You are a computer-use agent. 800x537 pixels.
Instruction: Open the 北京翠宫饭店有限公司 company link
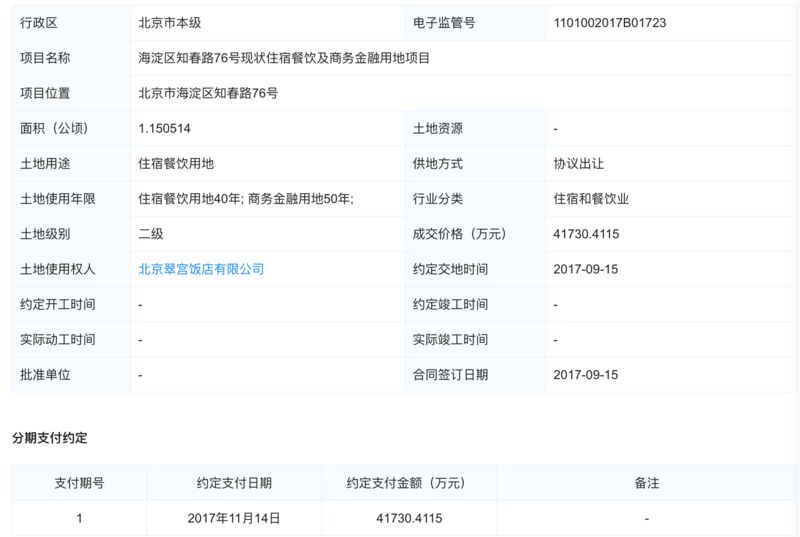click(201, 269)
